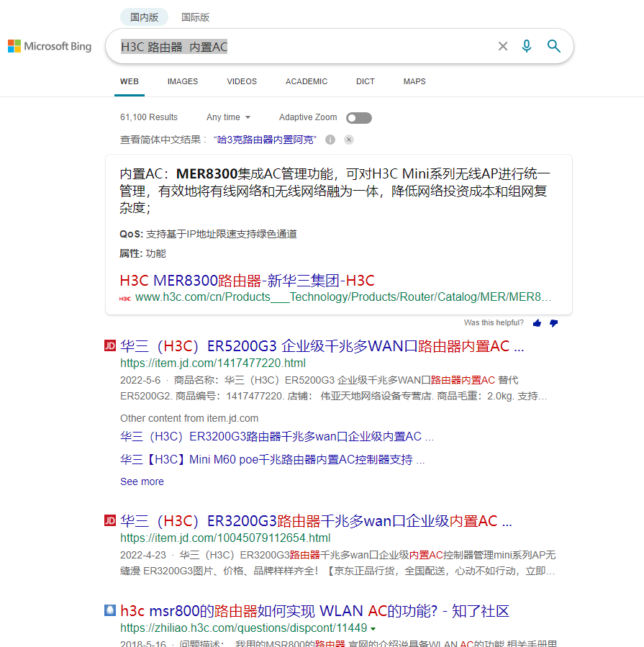Start voice search with microphone icon

click(x=527, y=46)
